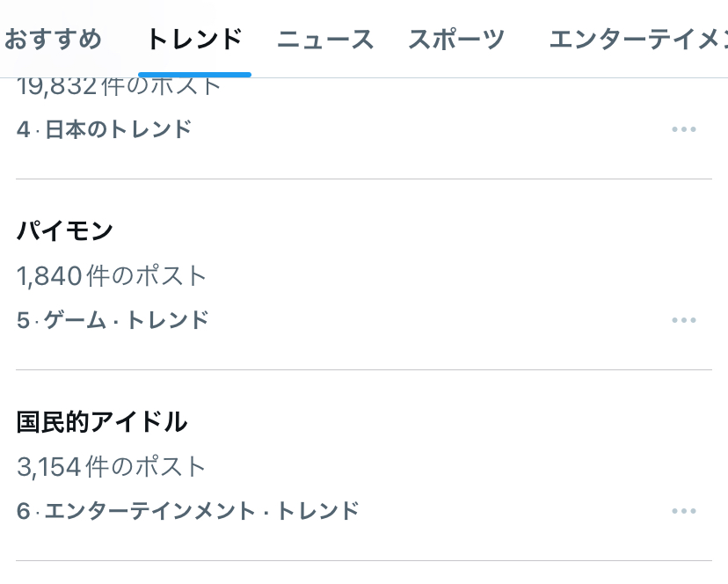The width and height of the screenshot is (728, 584).
Task: Click the 19,832件のポスト count
Action: (x=119, y=86)
